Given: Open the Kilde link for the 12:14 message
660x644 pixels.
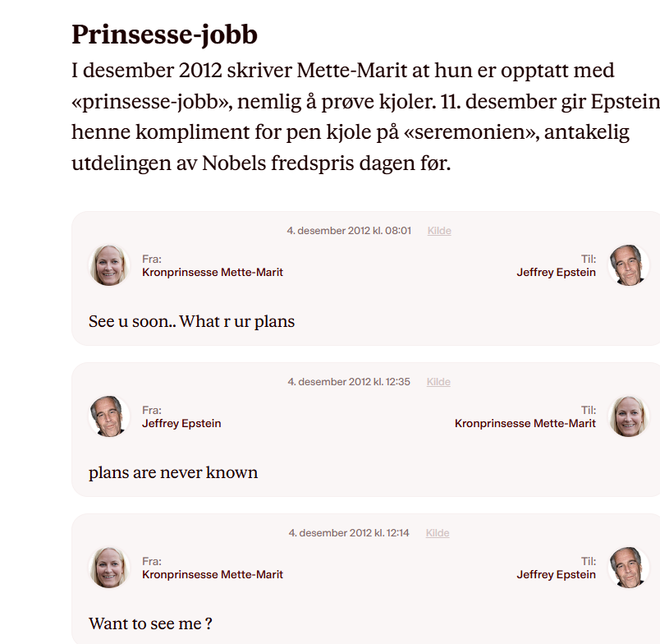Looking at the screenshot, I should coord(438,533).
